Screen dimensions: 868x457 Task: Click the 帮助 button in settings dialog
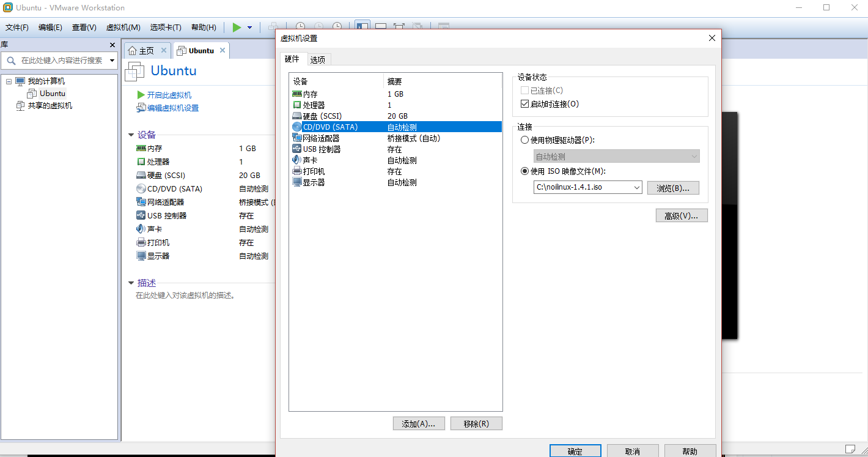coord(690,451)
